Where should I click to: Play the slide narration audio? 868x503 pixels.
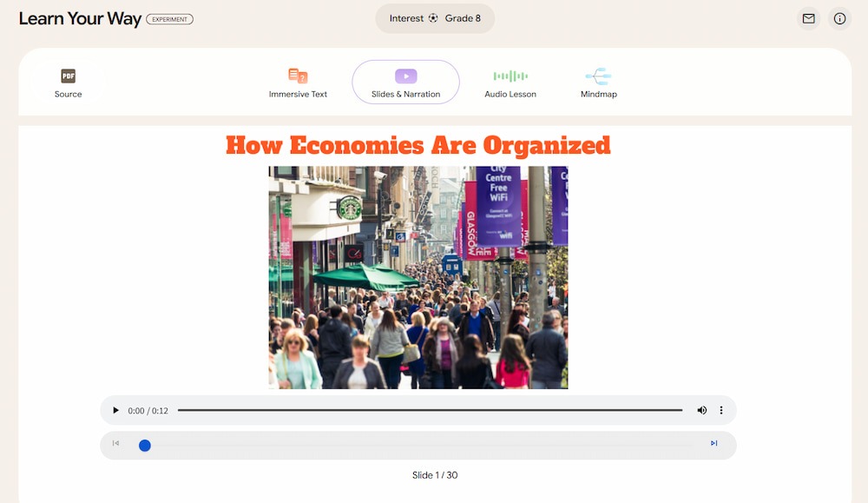click(115, 411)
